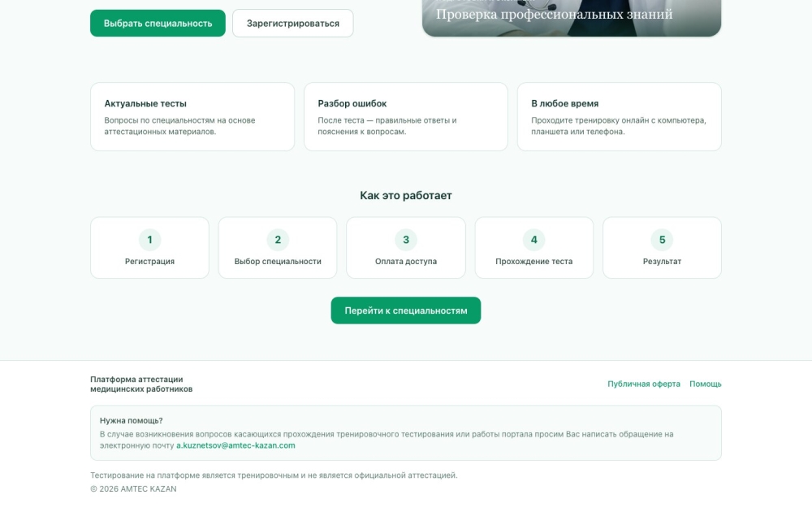Click the «Регистрация» step label

pyautogui.click(x=149, y=261)
